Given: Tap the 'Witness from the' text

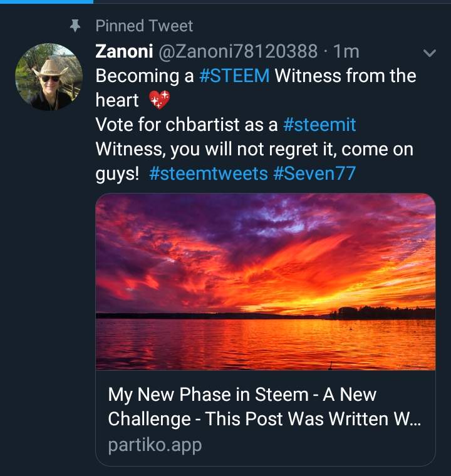Looking at the screenshot, I should tap(345, 76).
